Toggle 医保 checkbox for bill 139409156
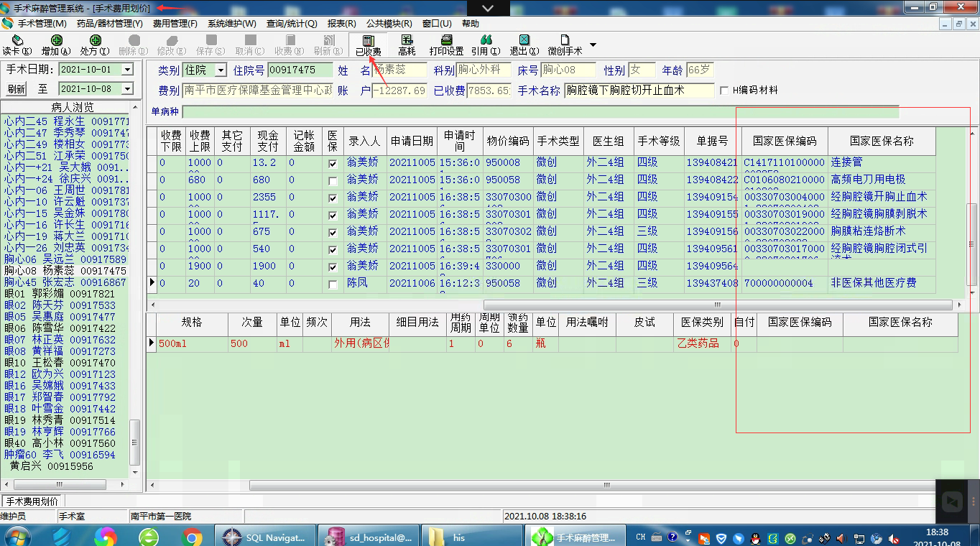Image resolution: width=980 pixels, height=546 pixels. coord(332,233)
